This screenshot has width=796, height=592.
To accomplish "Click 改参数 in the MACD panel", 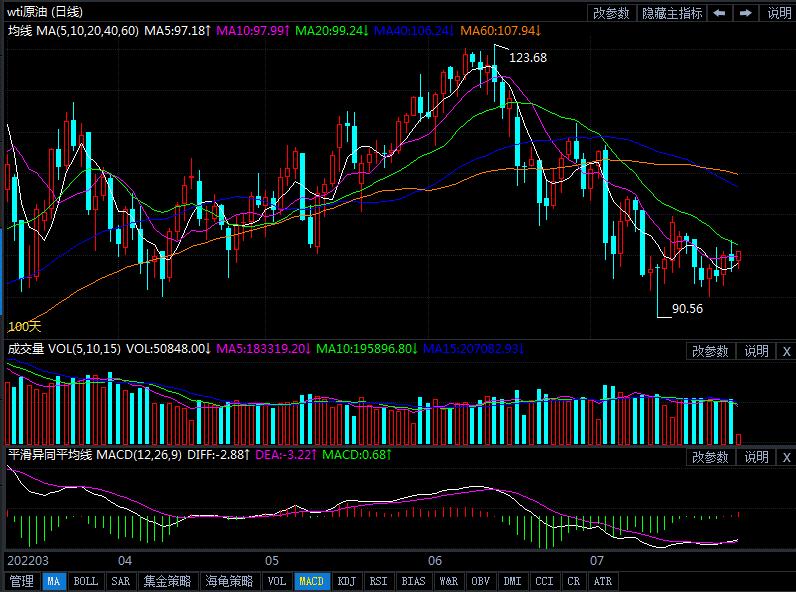I will pyautogui.click(x=709, y=457).
